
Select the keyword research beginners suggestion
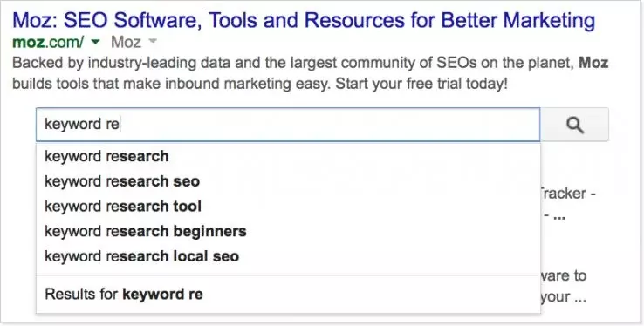tap(288, 231)
